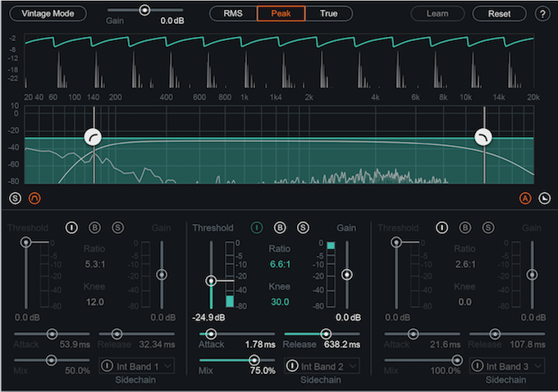This screenshot has height=392, width=558.
Task: Click Band 2 Release slider handle
Action: [326, 334]
